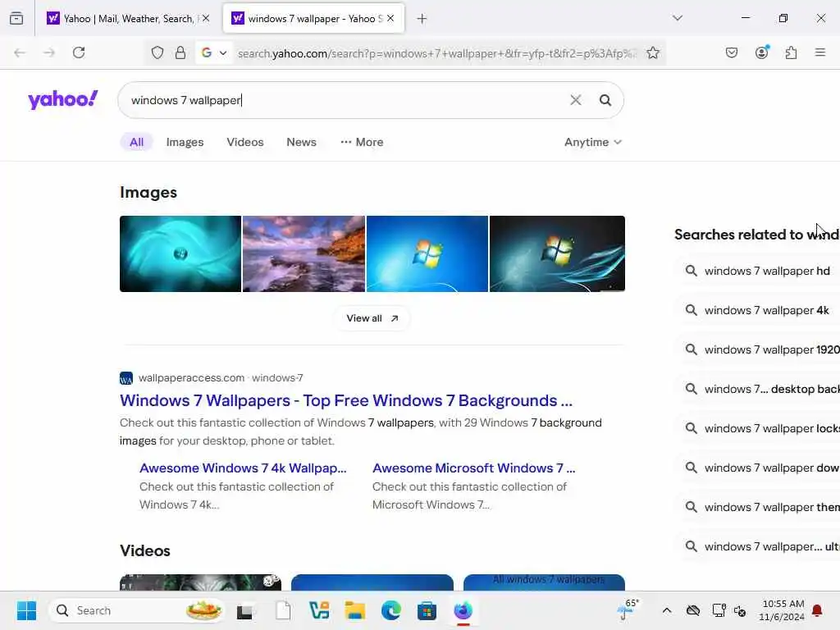Image resolution: width=840 pixels, height=630 pixels.
Task: Open Task View from the taskbar
Action: click(x=246, y=610)
